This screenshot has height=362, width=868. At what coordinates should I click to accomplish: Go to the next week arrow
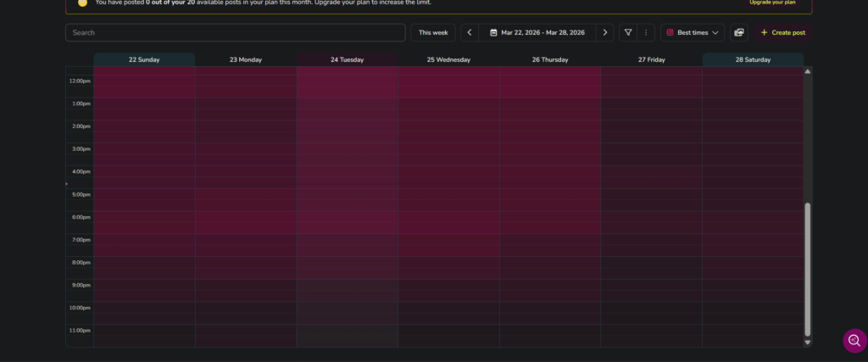[x=604, y=33]
